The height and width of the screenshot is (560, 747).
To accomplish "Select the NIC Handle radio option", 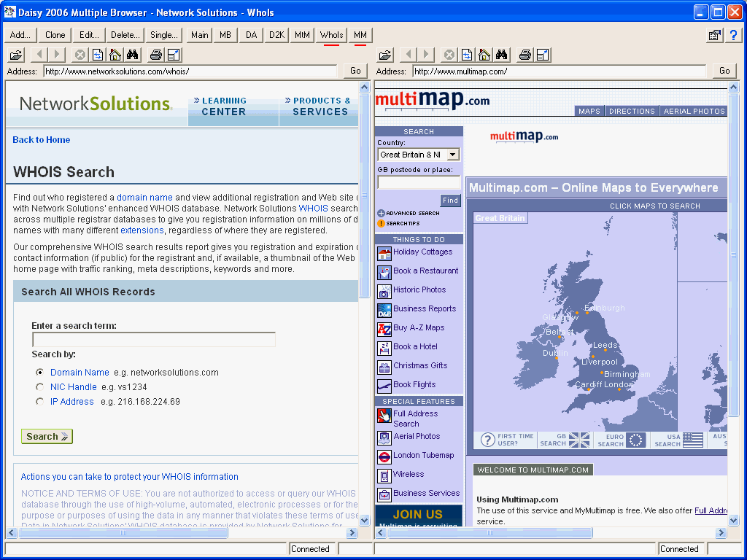I will 39,387.
